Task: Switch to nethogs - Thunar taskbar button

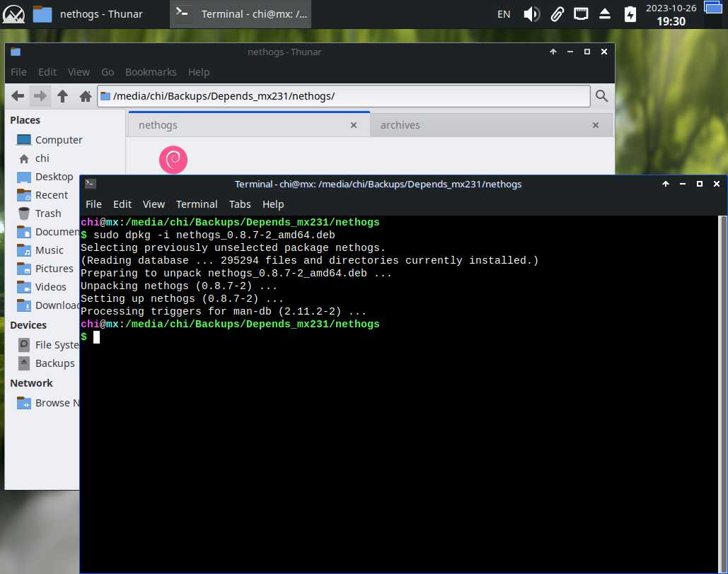Action: coord(87,14)
